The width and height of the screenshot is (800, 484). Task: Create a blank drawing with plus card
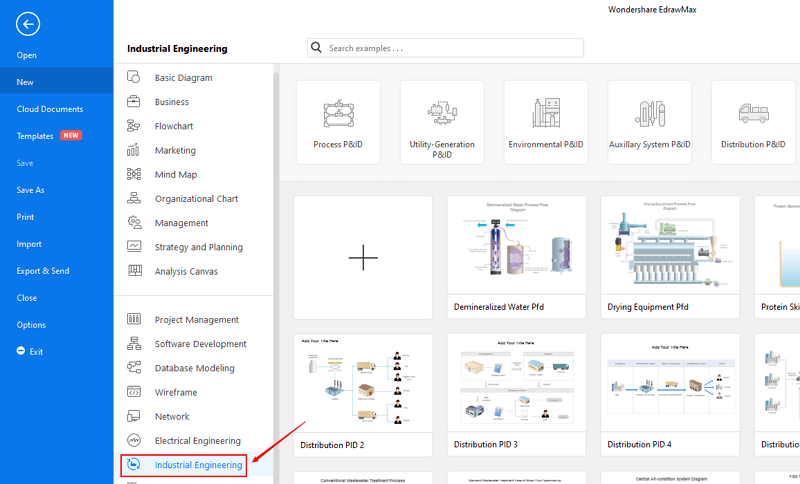[x=363, y=258]
